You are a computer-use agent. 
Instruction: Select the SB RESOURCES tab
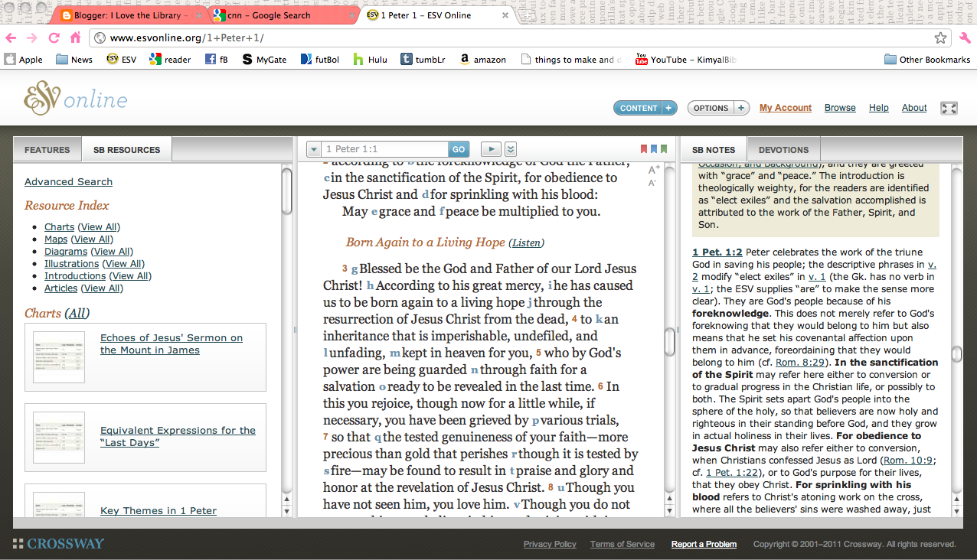(x=127, y=149)
